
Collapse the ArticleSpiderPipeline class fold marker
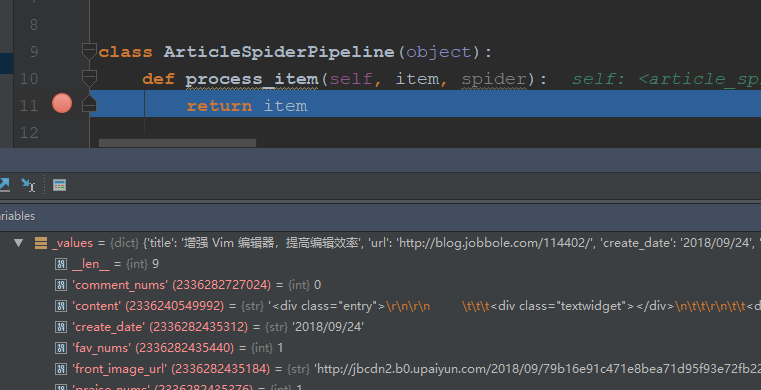pos(89,51)
